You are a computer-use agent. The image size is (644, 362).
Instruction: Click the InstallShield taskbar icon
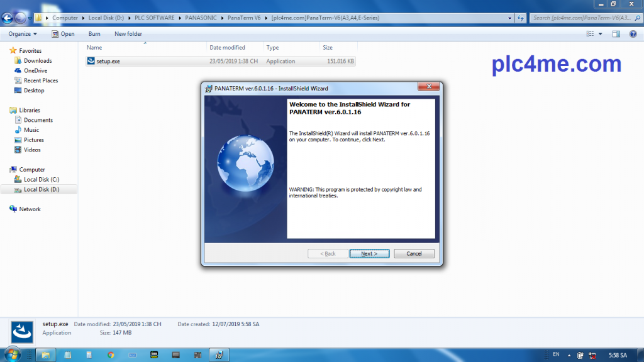(x=218, y=355)
